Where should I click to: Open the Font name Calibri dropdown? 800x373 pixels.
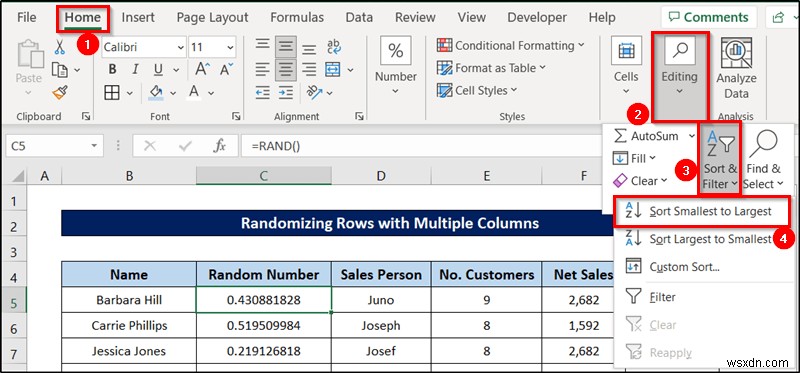181,47
